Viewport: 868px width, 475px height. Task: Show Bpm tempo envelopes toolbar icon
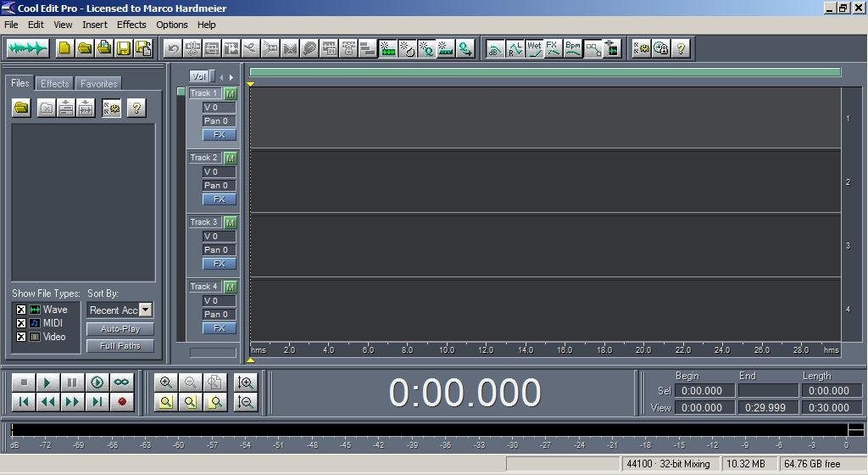point(573,48)
